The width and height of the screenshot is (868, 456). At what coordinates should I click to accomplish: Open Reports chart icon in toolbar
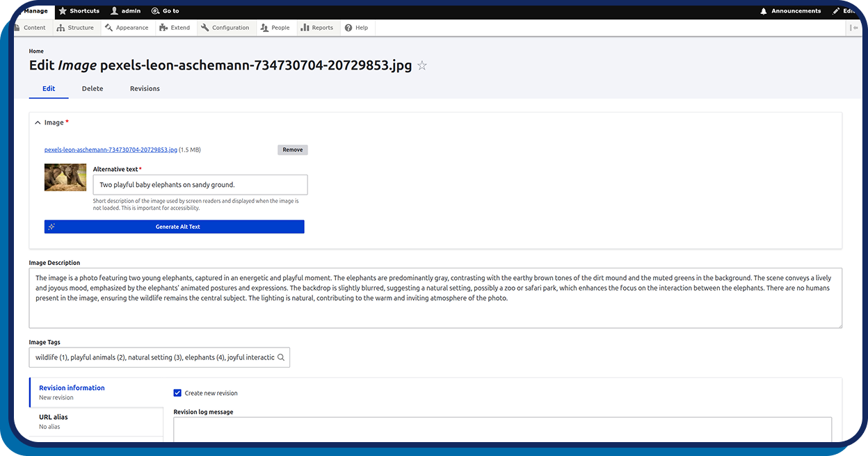(305, 28)
